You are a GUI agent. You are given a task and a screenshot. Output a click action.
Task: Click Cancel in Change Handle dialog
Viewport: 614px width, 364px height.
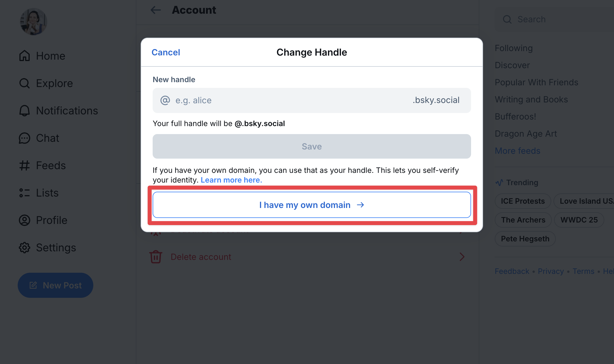(x=166, y=52)
